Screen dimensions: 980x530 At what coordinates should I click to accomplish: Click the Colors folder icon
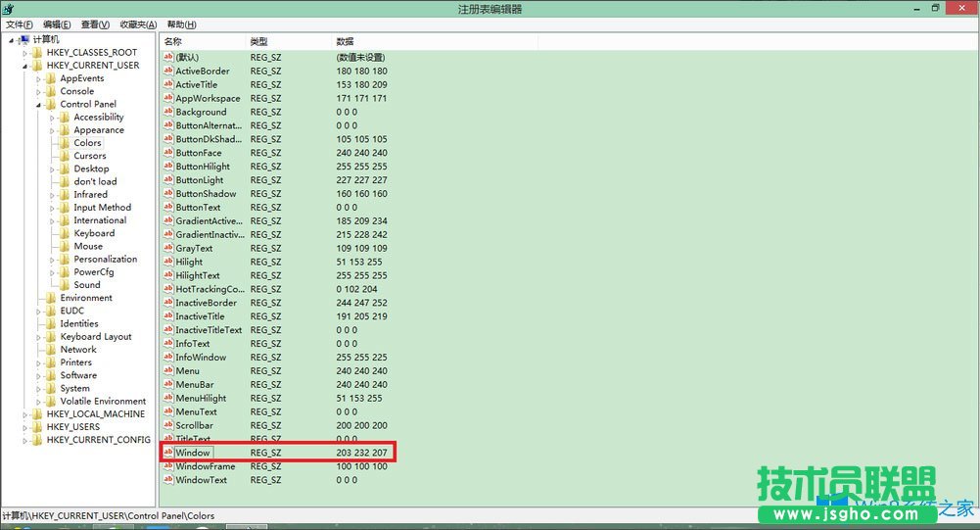click(x=65, y=143)
